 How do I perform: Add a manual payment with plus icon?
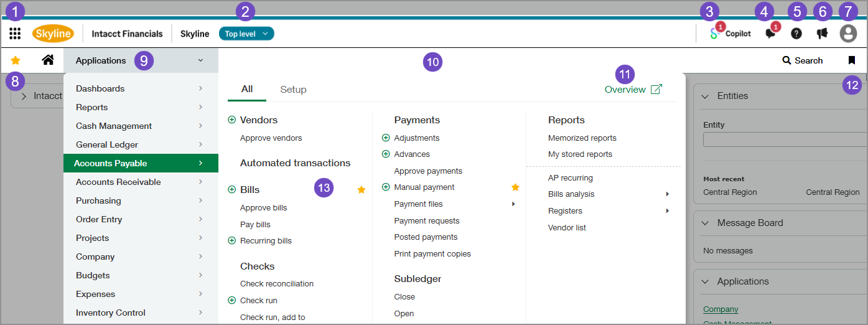[x=386, y=187]
